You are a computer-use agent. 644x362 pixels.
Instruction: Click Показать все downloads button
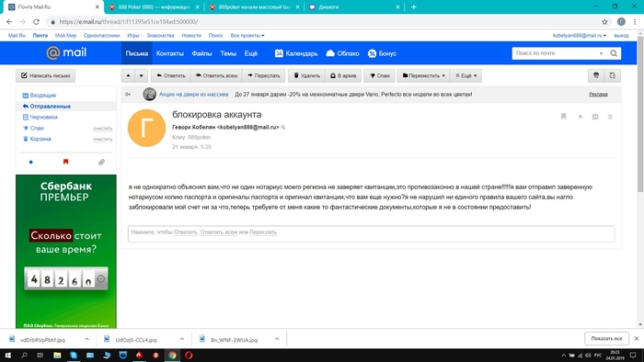[606, 338]
